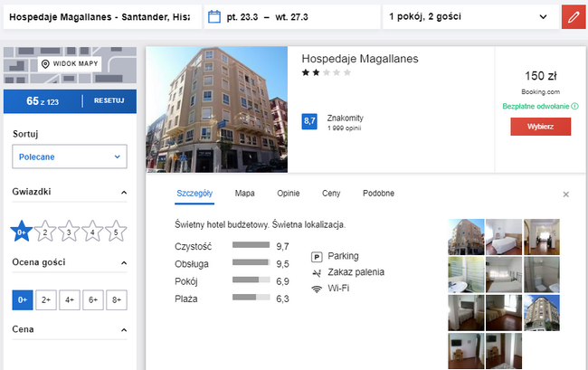The width and height of the screenshot is (588, 370).
Task: Click the Parking amenity icon
Action: [x=317, y=257]
